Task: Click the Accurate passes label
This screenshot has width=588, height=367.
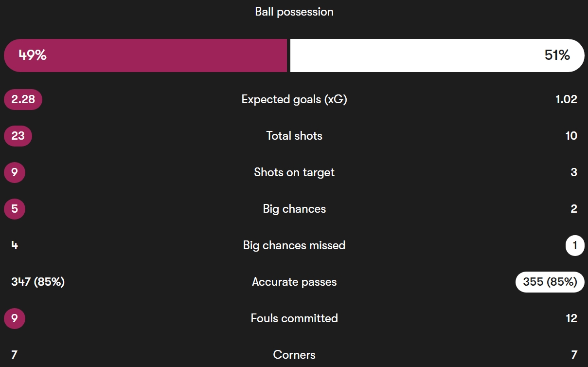Action: [x=294, y=282]
